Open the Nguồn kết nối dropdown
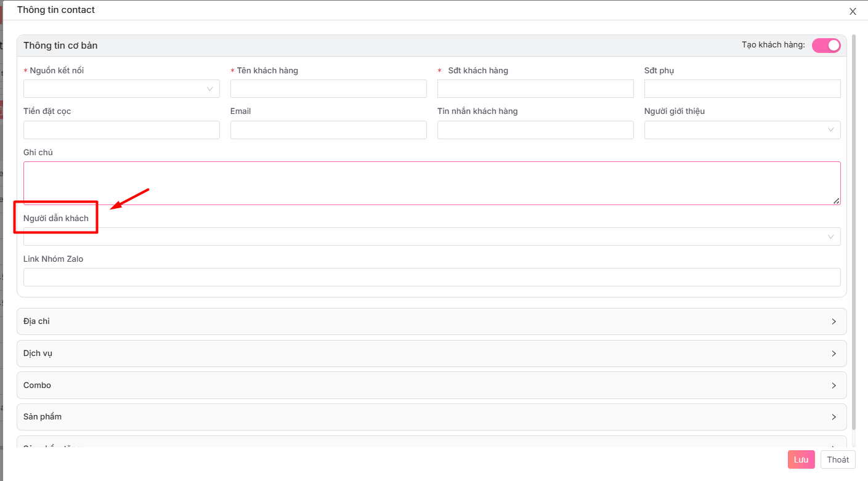 pos(121,89)
